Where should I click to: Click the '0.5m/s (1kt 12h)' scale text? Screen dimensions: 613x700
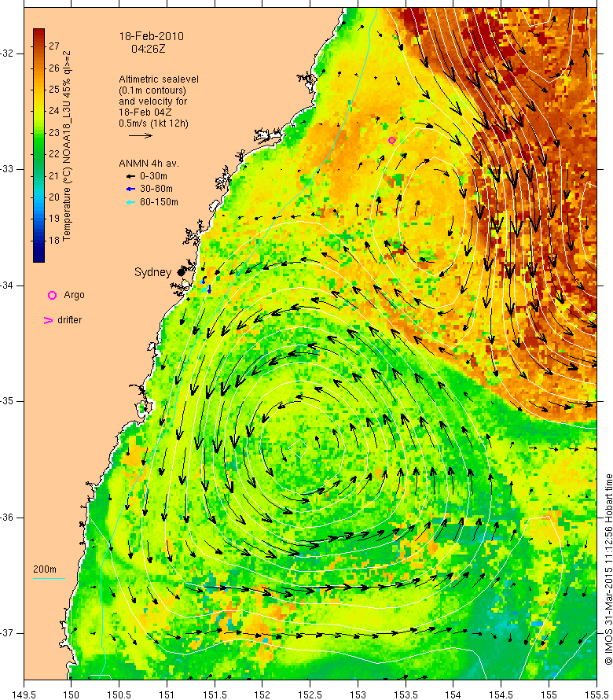pos(153,123)
